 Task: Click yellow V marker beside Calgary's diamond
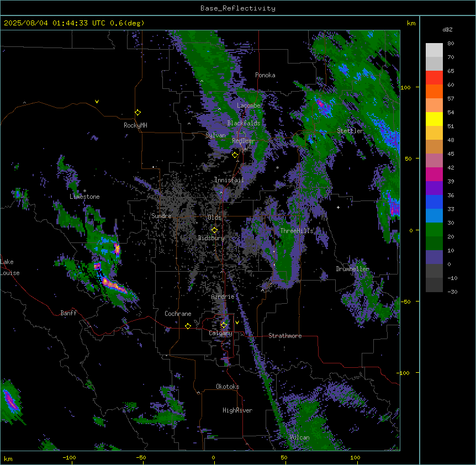(237, 323)
